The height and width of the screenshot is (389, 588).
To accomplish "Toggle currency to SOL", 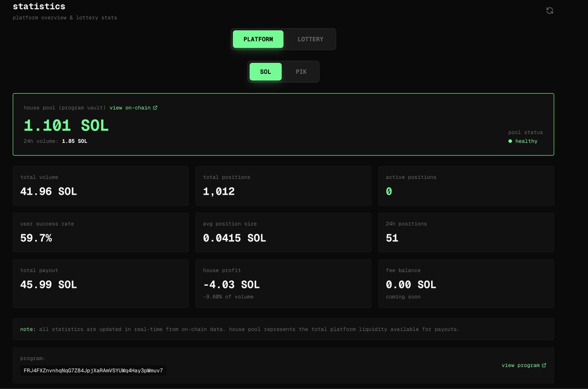I will click(265, 72).
